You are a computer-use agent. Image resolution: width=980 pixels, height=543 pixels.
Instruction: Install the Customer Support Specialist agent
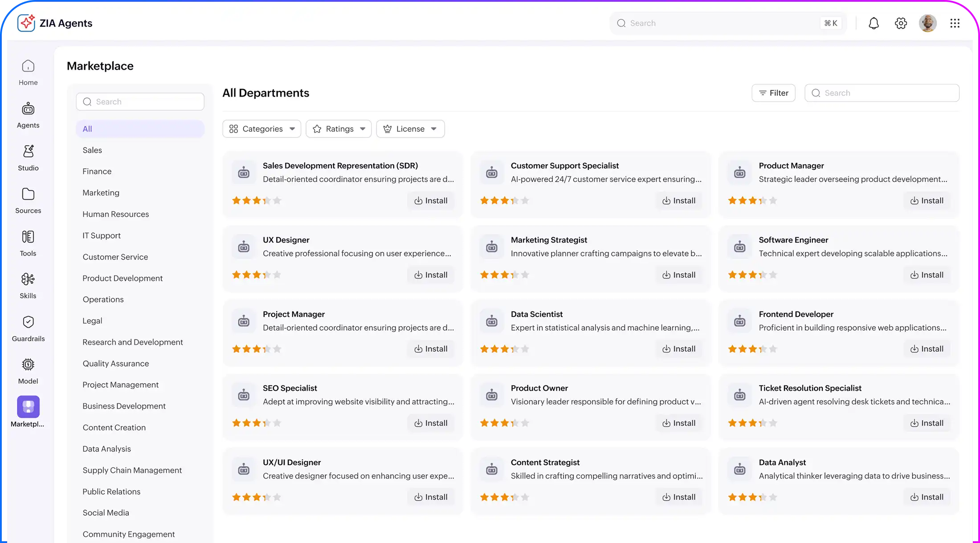pyautogui.click(x=678, y=201)
